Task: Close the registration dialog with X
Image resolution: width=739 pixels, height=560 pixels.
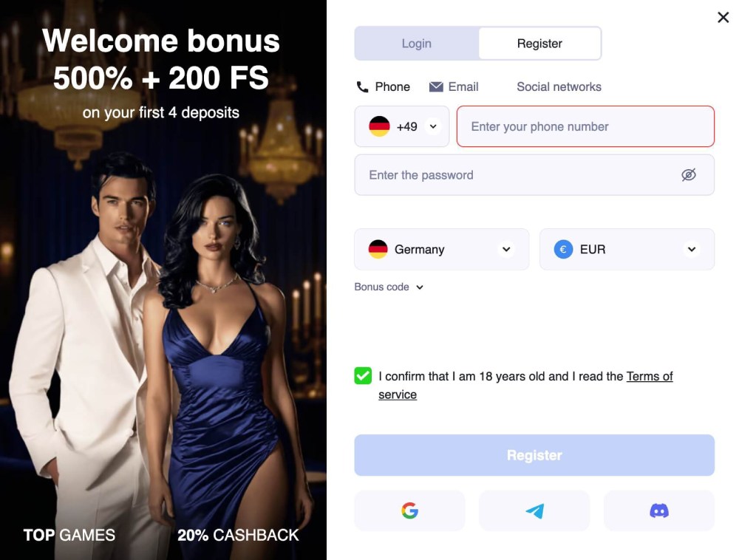Action: tap(723, 18)
